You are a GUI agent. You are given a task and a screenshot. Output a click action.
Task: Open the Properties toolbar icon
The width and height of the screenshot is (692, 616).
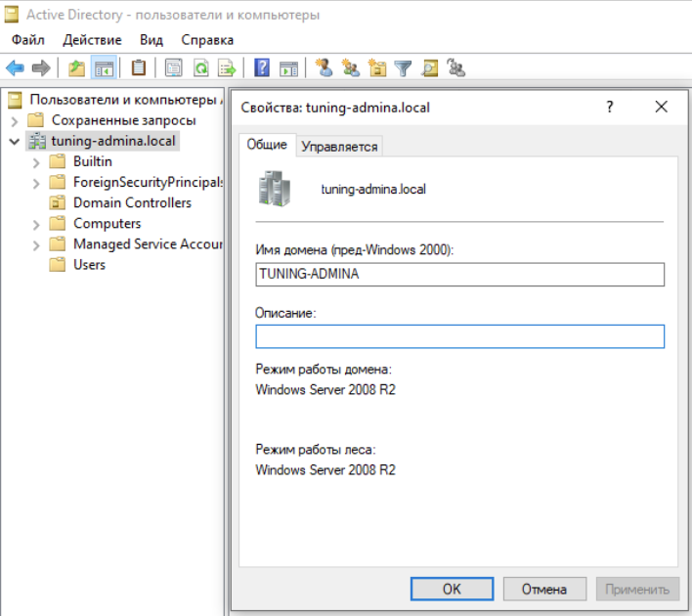pos(173,68)
